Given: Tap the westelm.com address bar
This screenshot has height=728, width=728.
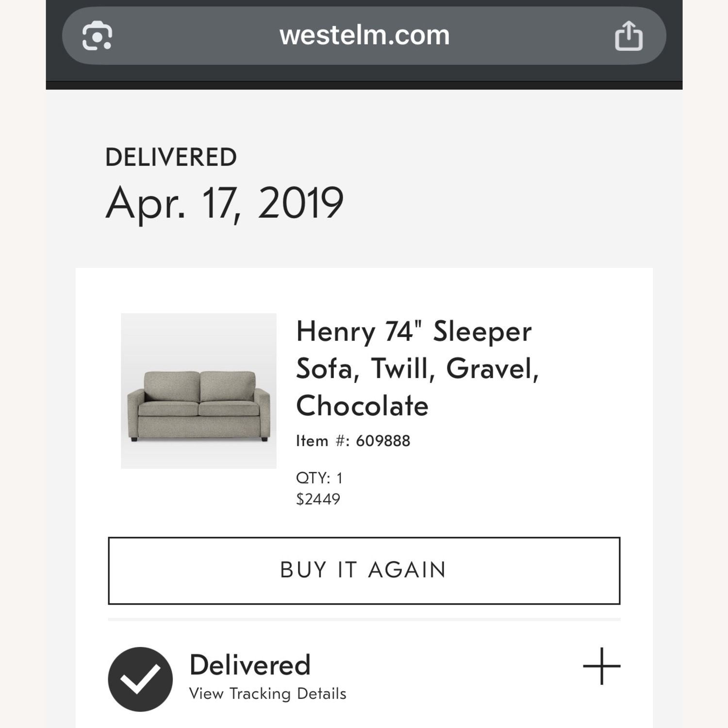Looking at the screenshot, I should pos(363,35).
